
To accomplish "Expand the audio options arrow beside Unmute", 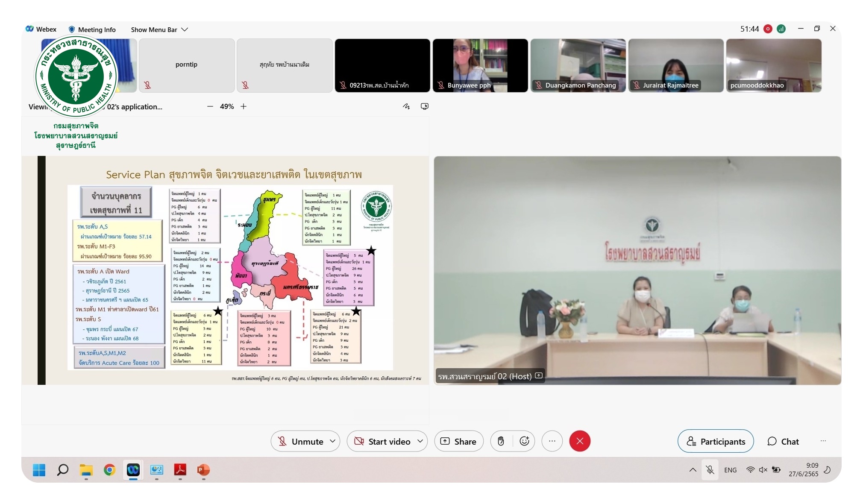I will (x=332, y=441).
